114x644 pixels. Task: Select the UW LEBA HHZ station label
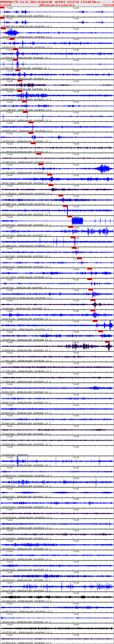click(27, 601)
